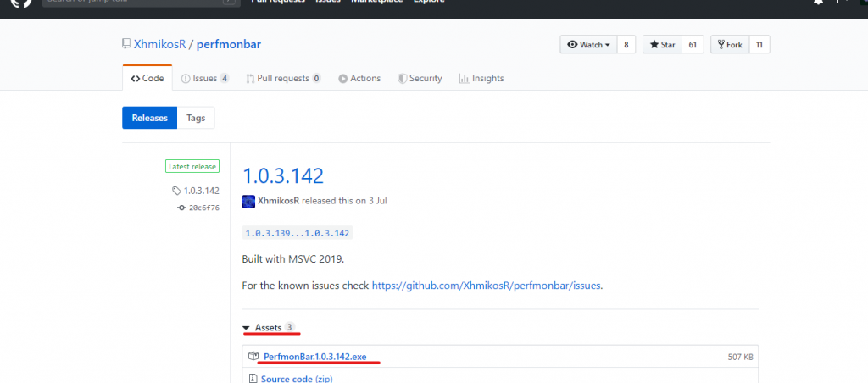The image size is (868, 383).
Task: Collapse the Assets section
Action: [269, 328]
